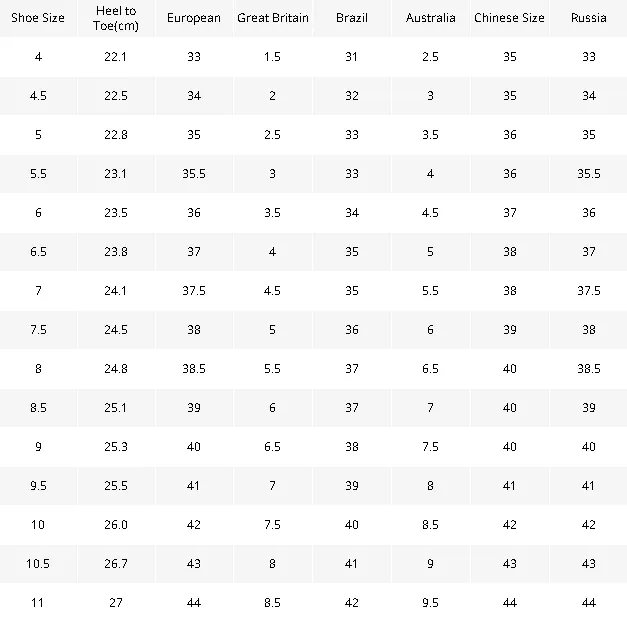Select the European column header
The image size is (627, 625).
(194, 18)
